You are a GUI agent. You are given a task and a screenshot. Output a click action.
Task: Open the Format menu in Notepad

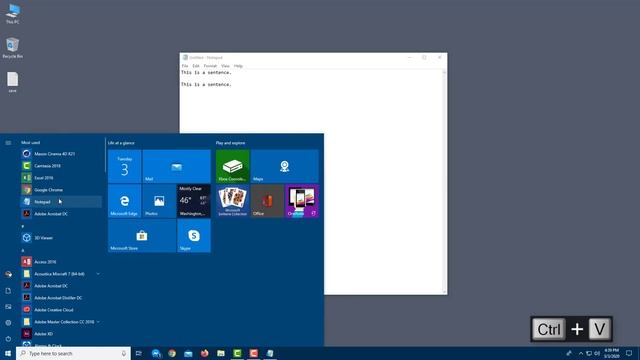210,66
